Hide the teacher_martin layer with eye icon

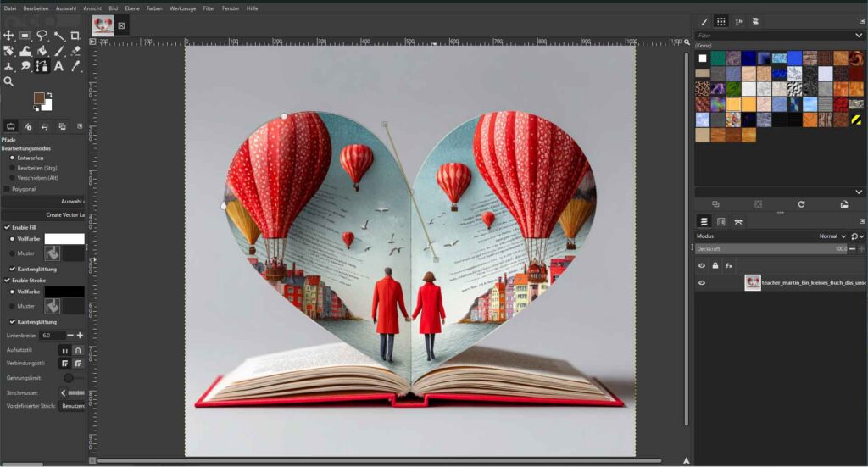[x=701, y=283]
